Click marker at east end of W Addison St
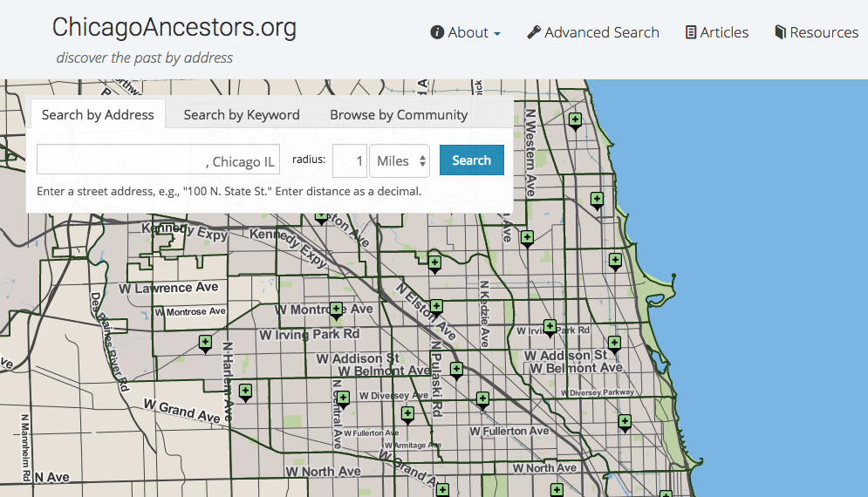 point(614,344)
